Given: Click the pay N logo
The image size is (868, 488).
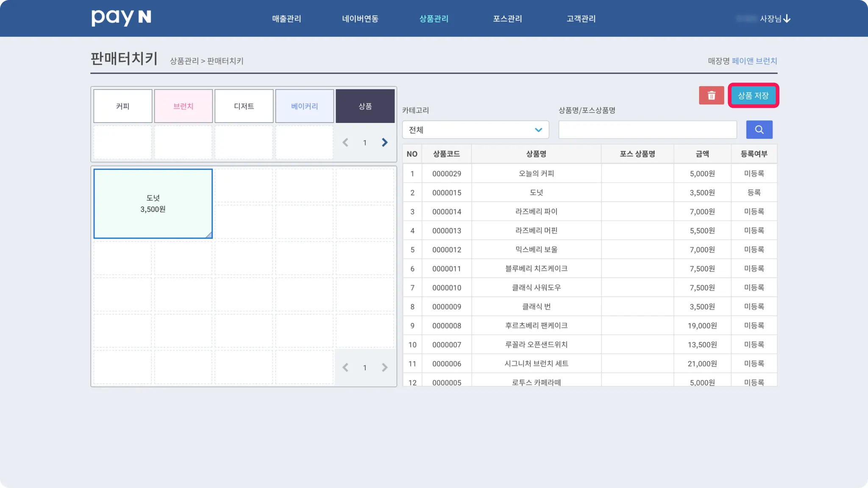Looking at the screenshot, I should pyautogui.click(x=121, y=18).
